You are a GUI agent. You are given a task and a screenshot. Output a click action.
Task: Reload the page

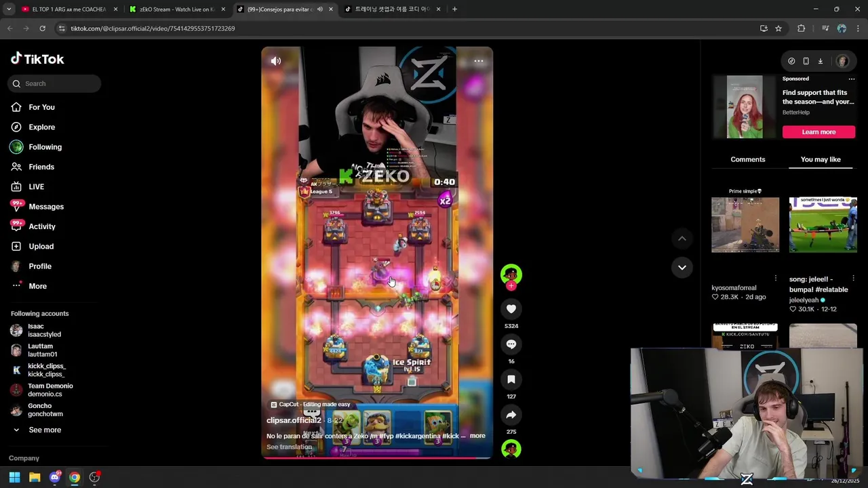[x=42, y=28]
